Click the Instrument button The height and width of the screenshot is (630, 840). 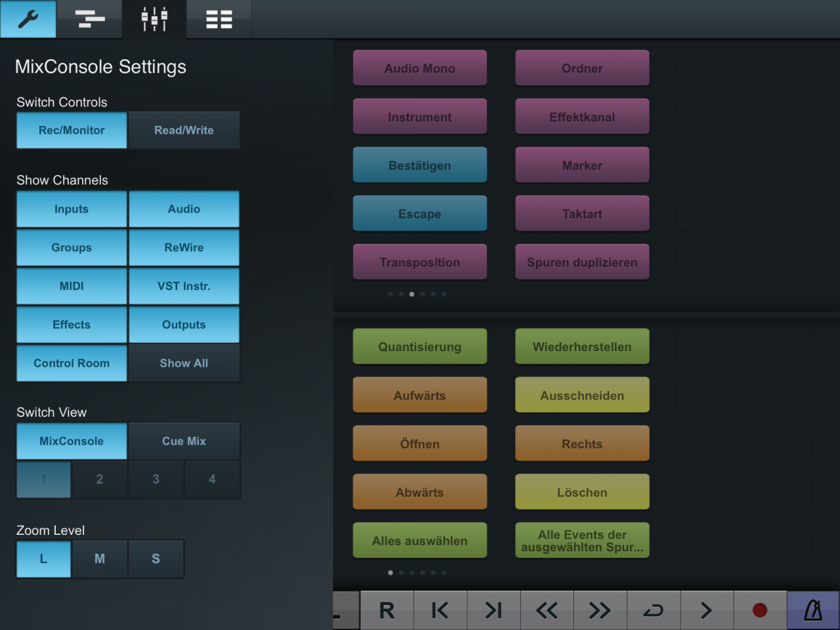(420, 117)
